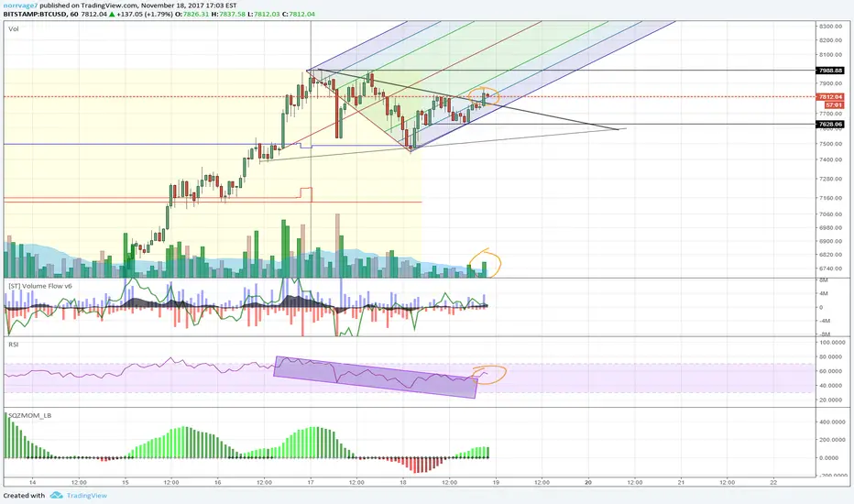The width and height of the screenshot is (854, 504).
Task: Select the SQZMOM_LB indicator label
Action: (x=30, y=415)
